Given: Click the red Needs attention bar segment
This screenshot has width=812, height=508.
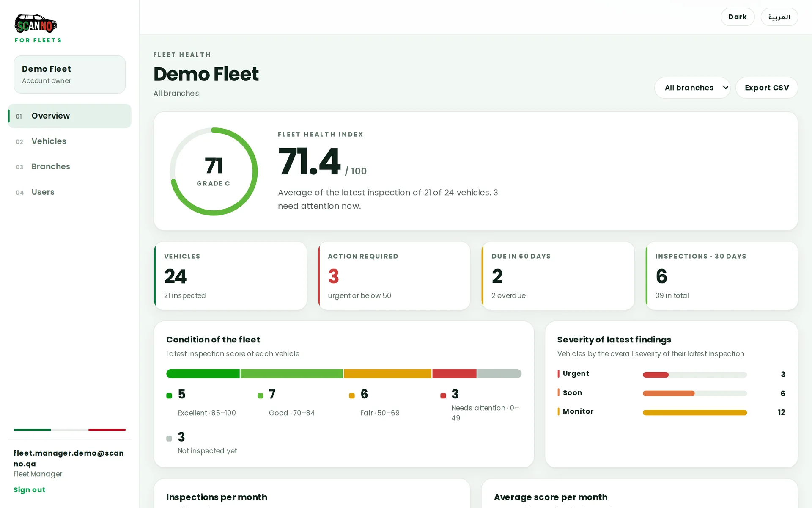Looking at the screenshot, I should [454, 373].
